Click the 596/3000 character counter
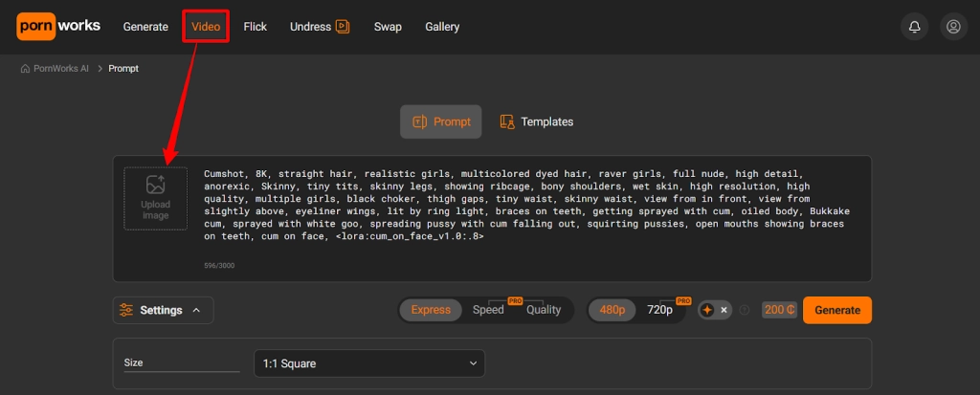Viewport: 980px width, 395px height. (219, 266)
